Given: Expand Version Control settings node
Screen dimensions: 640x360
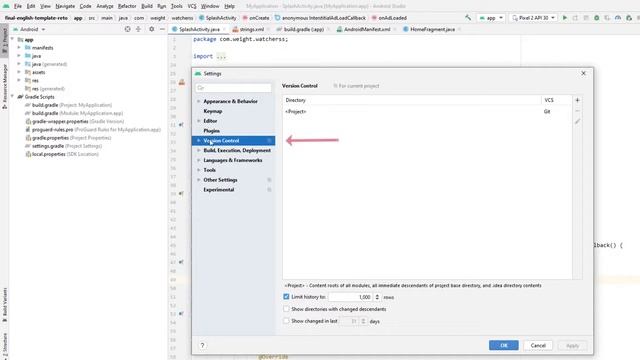Looking at the screenshot, I should 199,140.
